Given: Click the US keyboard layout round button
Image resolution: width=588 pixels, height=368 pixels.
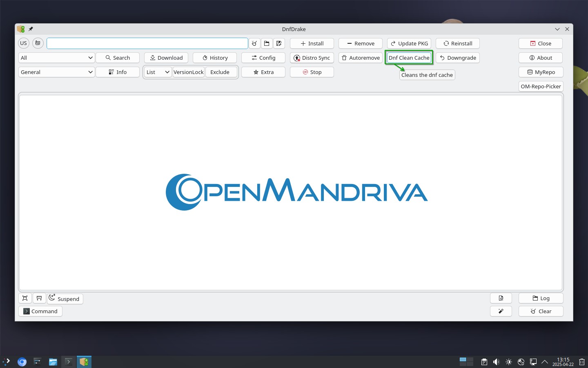Looking at the screenshot, I should point(24,43).
